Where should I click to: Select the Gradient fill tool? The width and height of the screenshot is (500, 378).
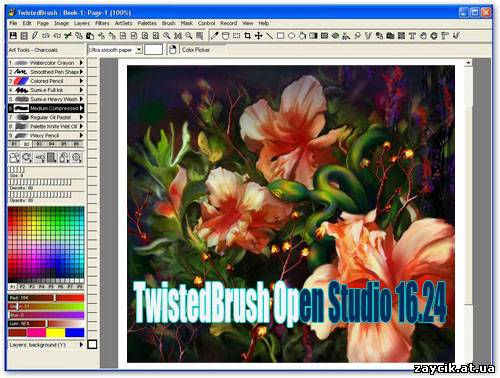pyautogui.click(x=313, y=35)
